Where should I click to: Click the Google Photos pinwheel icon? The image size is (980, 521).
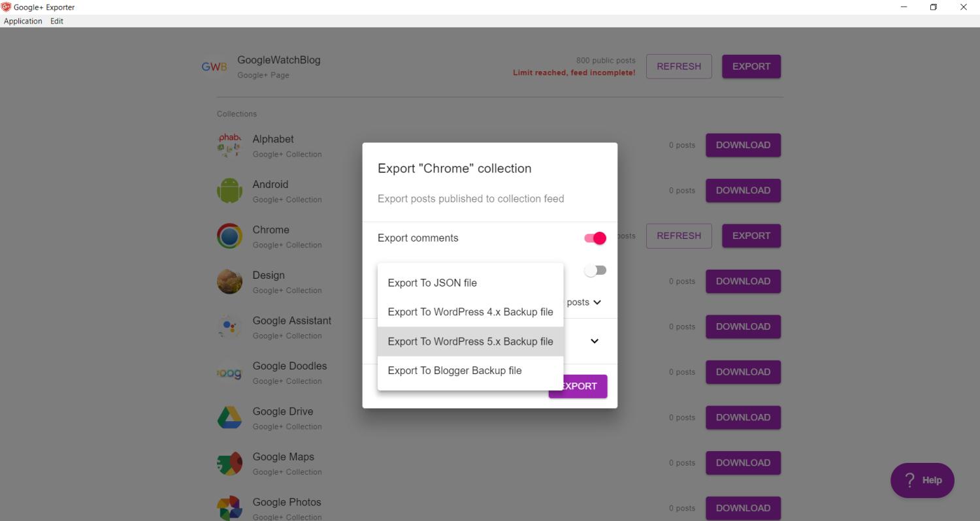pyautogui.click(x=229, y=507)
